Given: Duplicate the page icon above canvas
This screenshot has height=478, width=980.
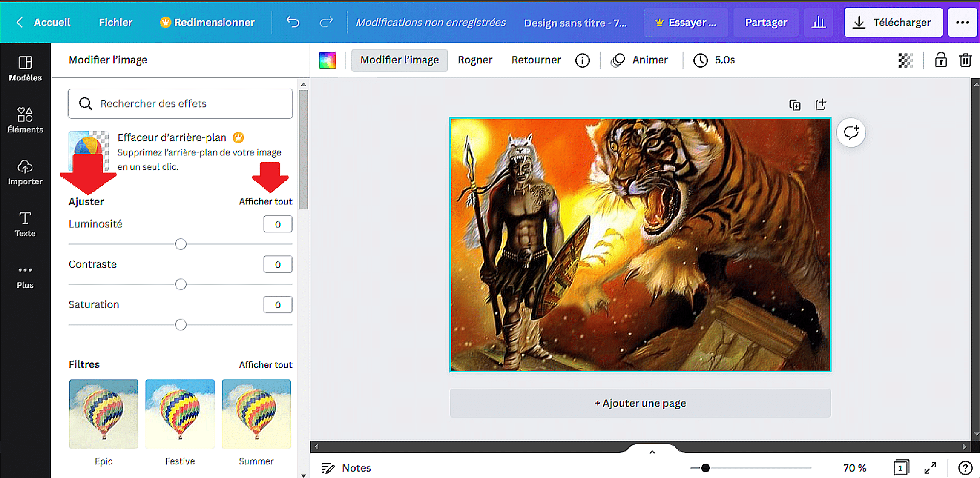Looking at the screenshot, I should [x=795, y=105].
